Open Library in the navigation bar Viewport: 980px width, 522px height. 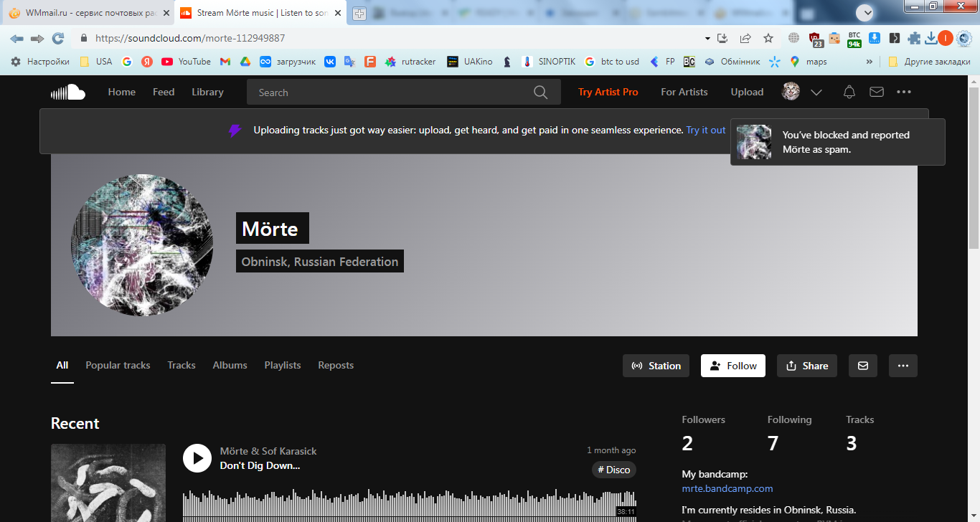(x=207, y=92)
